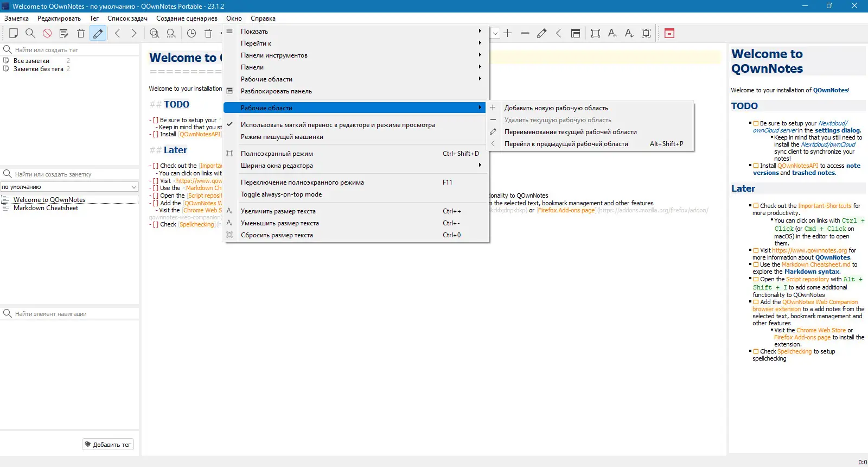Click the find-in-note magnifier with page icon
868x467 pixels.
[155, 33]
